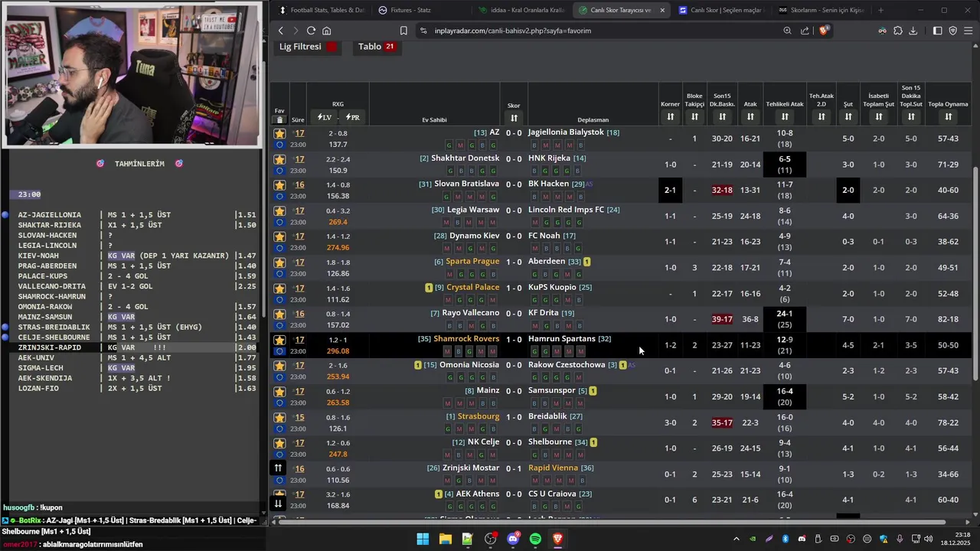Click minute 17 link in AZ row
The image size is (980, 551).
coord(299,133)
